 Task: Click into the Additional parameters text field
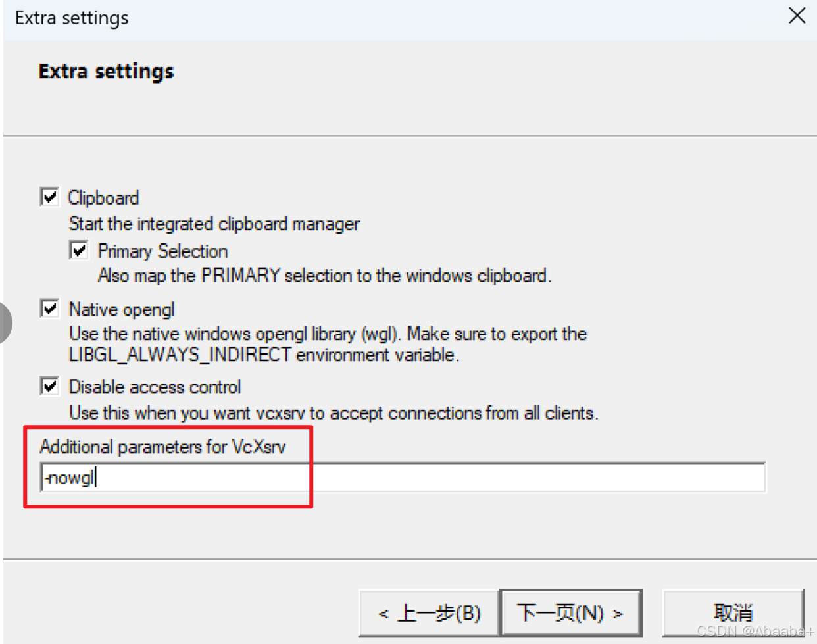403,478
